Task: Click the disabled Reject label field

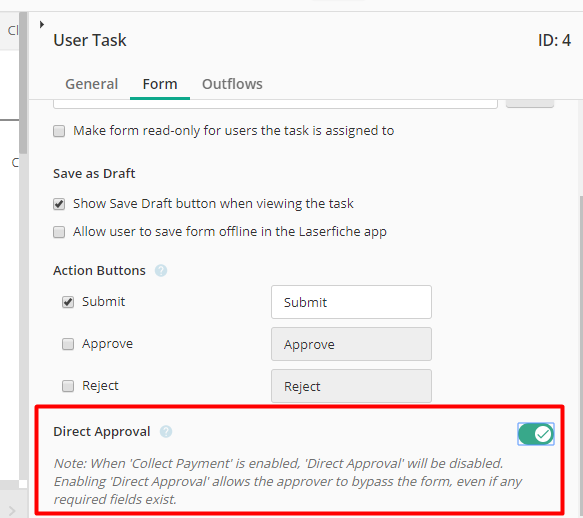Action: 351,386
